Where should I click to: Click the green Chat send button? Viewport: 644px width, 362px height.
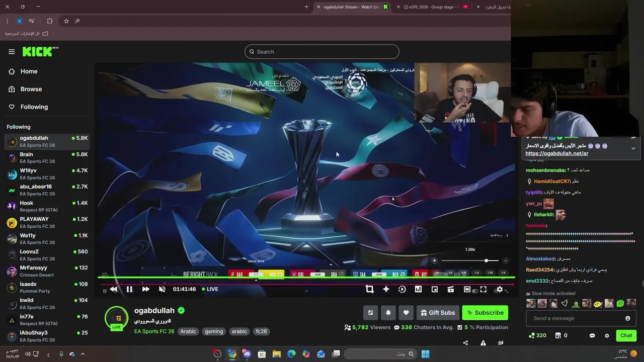(x=626, y=335)
